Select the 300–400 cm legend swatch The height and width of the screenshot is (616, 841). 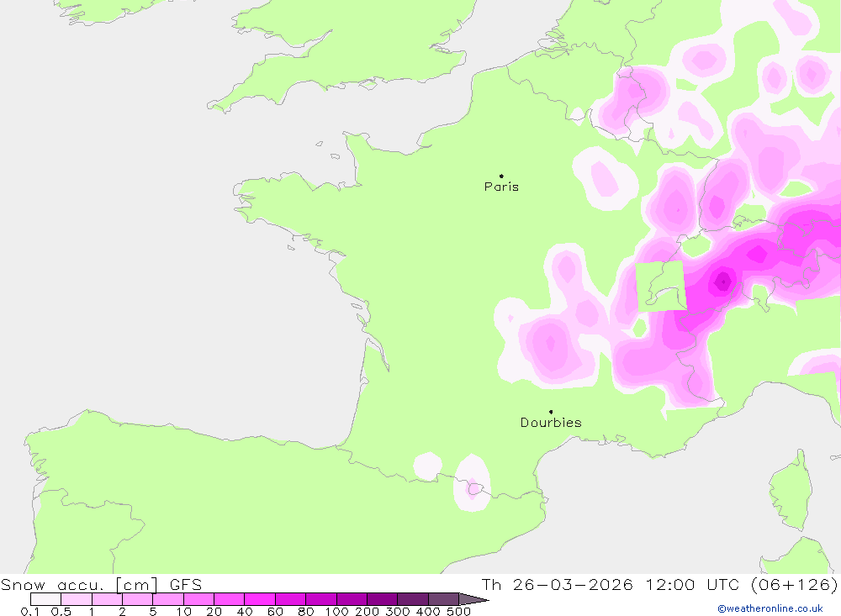(413, 599)
